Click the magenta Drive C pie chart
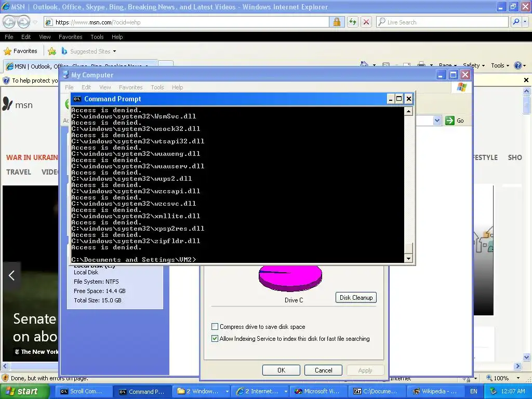 [x=290, y=278]
